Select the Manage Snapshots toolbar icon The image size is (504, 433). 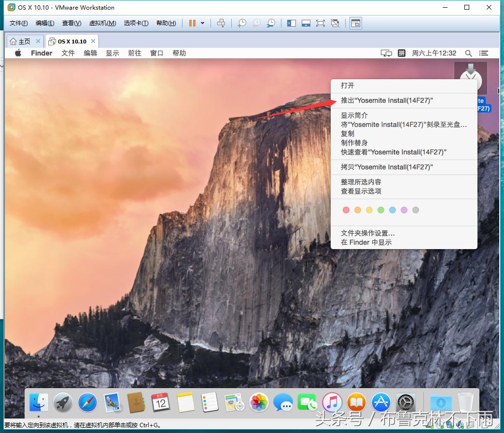[271, 23]
